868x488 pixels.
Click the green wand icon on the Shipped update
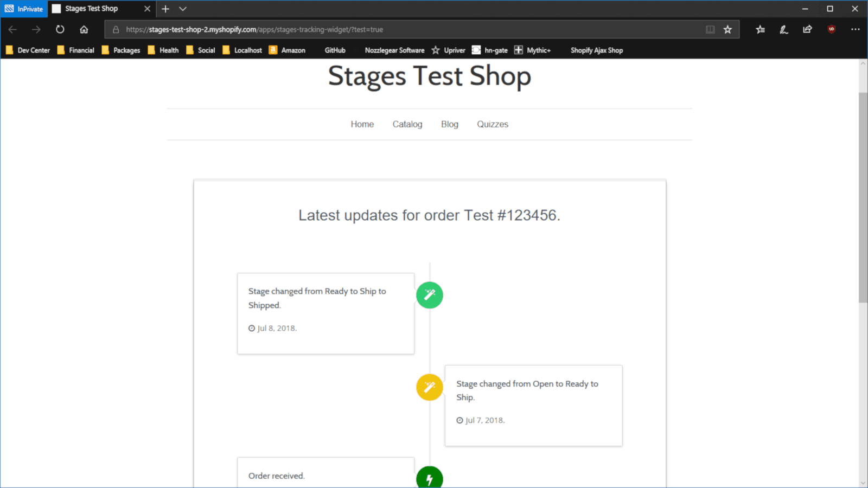click(429, 294)
